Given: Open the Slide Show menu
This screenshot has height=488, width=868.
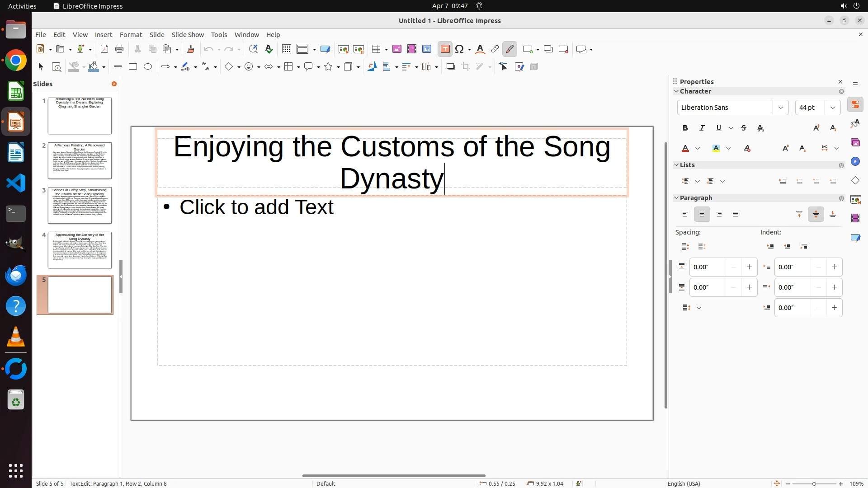Looking at the screenshot, I should click(x=188, y=35).
